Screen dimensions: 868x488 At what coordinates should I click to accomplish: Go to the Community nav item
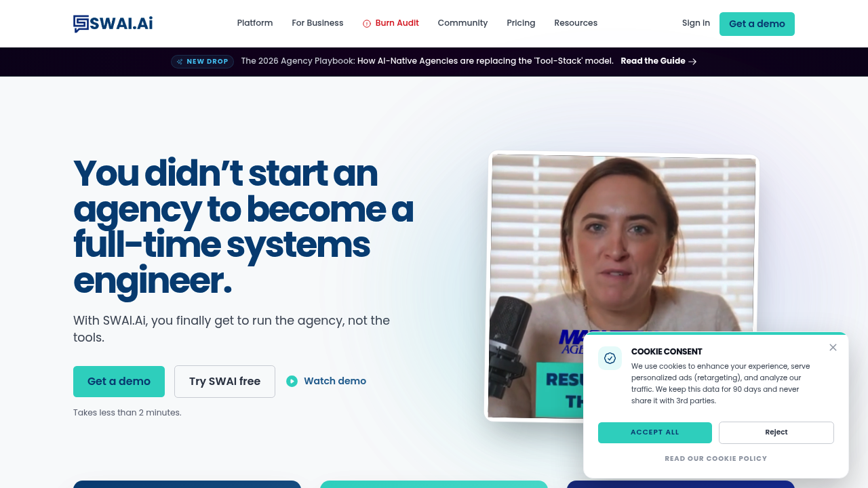462,23
